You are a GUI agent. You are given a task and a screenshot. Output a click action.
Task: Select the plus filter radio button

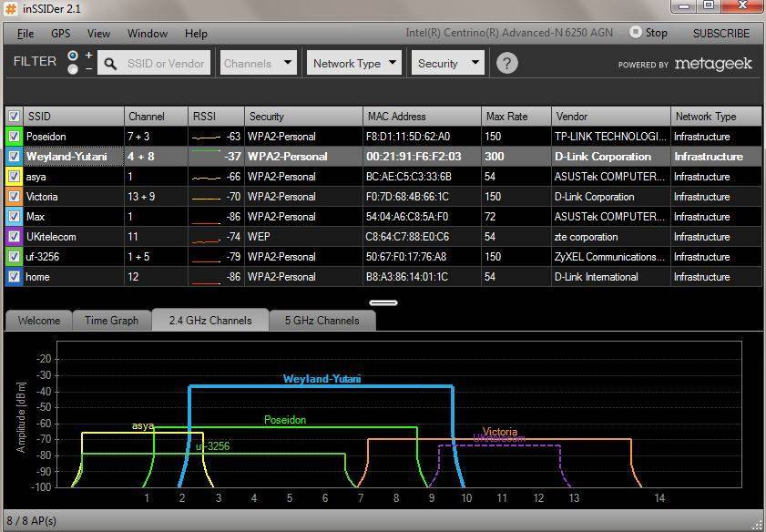[73, 56]
